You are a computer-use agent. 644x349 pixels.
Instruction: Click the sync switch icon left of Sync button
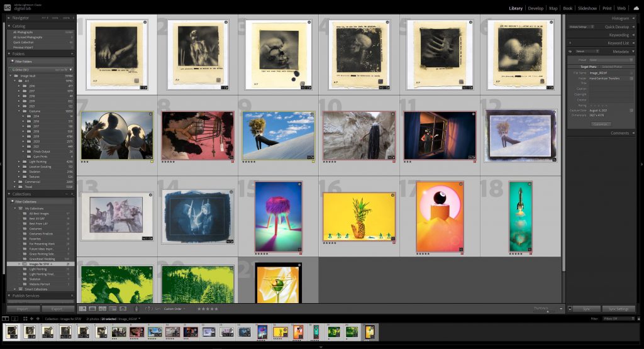[570, 309]
